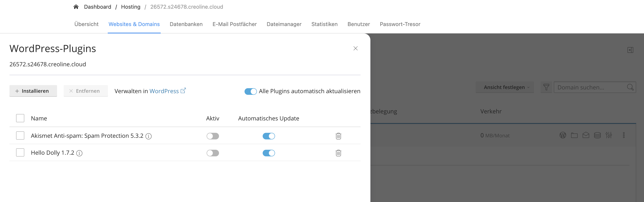Open the domain filter funnel icon

click(546, 87)
